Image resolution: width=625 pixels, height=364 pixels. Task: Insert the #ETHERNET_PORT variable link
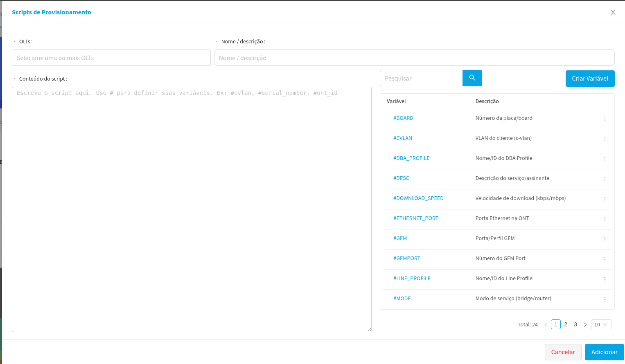tap(415, 218)
